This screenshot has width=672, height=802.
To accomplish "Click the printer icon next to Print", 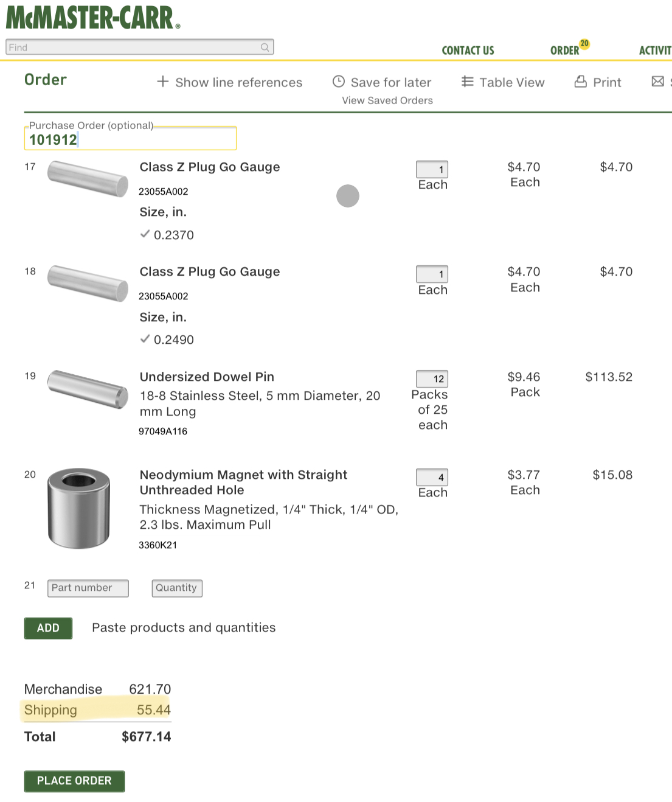I will click(x=581, y=82).
